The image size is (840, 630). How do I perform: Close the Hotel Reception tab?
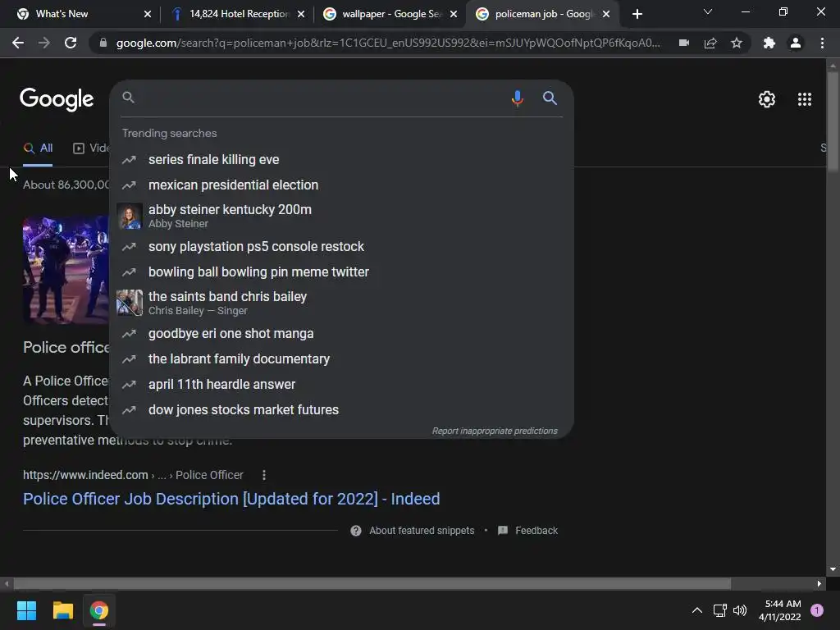(301, 14)
